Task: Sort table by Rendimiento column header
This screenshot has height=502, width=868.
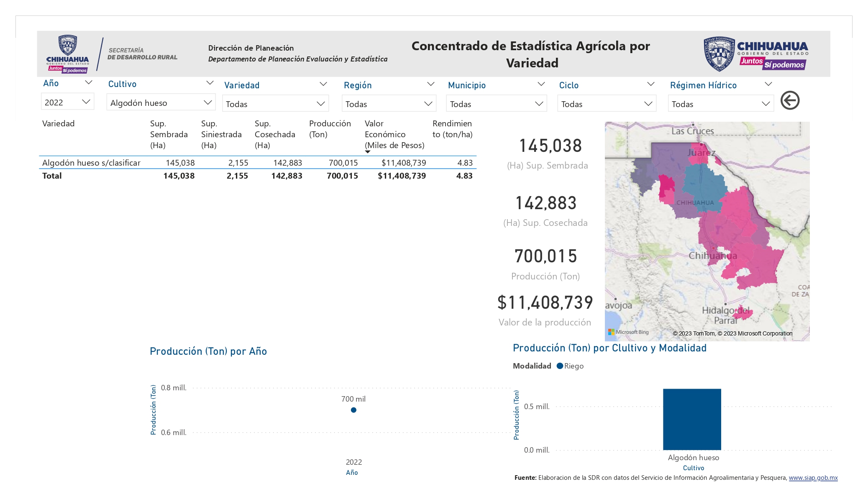Action: [x=453, y=129]
